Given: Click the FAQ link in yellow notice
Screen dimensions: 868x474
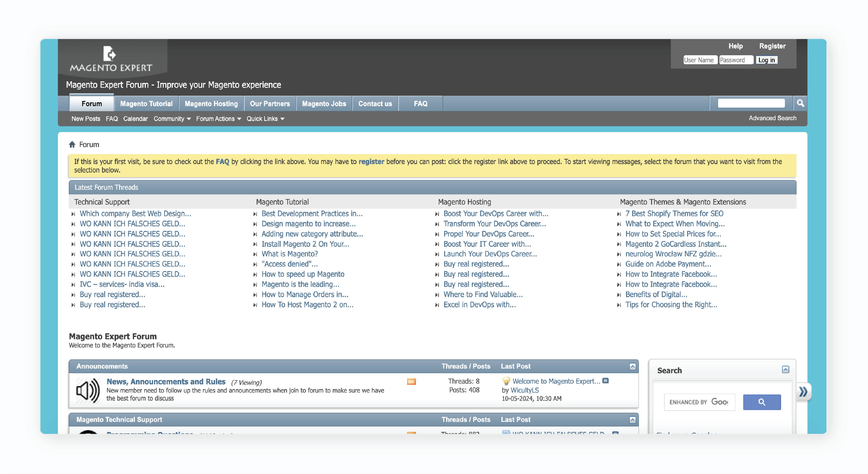Looking at the screenshot, I should tap(222, 161).
